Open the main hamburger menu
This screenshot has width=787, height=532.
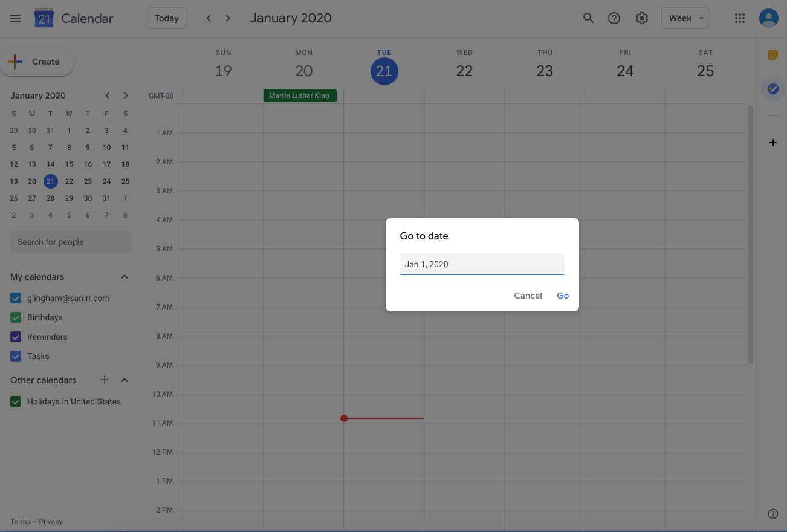pos(15,18)
